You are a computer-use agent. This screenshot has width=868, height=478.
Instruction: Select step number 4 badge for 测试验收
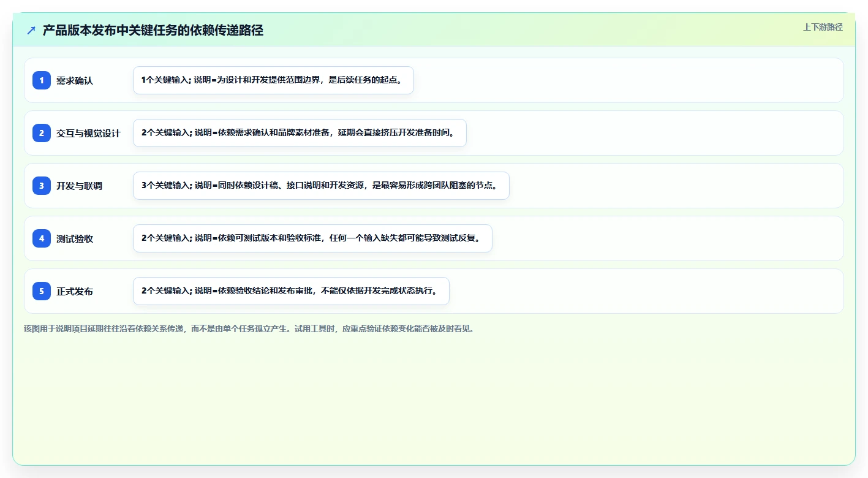pos(42,238)
